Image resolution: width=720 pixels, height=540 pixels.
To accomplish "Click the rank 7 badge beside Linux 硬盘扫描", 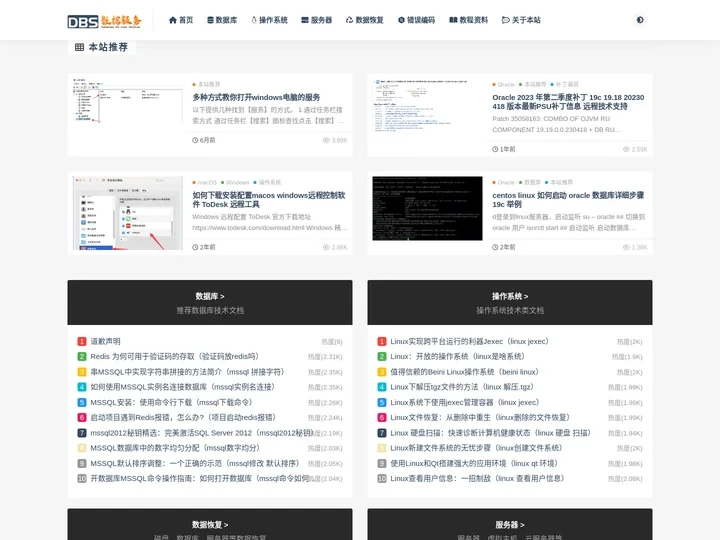I will pyautogui.click(x=382, y=433).
